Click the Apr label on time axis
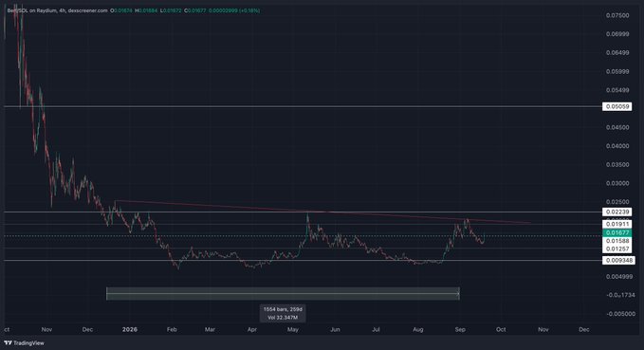This screenshot has height=350, width=644. pos(252,329)
